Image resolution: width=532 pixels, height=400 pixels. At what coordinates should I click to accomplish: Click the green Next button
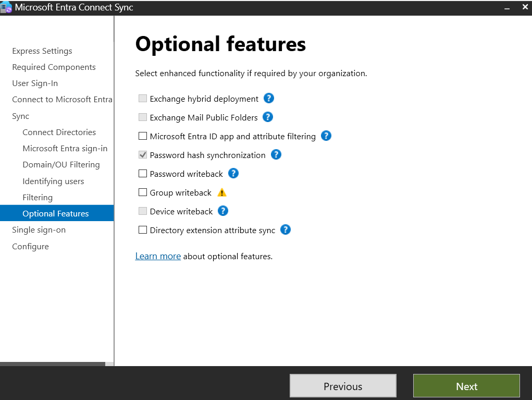466,386
